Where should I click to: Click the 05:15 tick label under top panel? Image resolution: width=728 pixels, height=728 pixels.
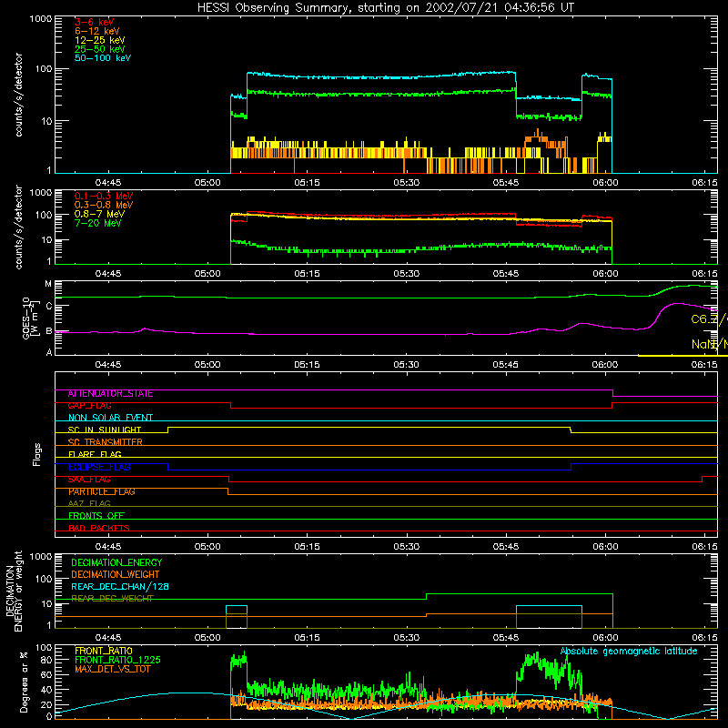pos(307,183)
